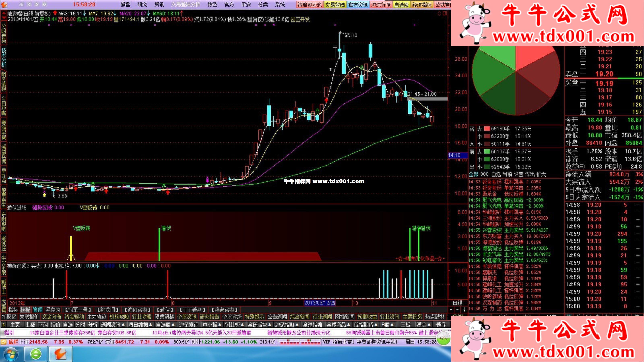Click the 资金分布 info tab

coord(52,317)
